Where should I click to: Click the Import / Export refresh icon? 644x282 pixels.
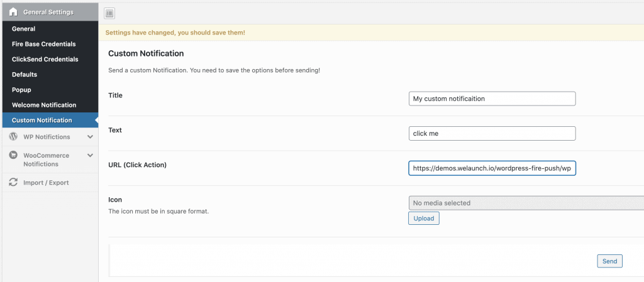tap(13, 183)
